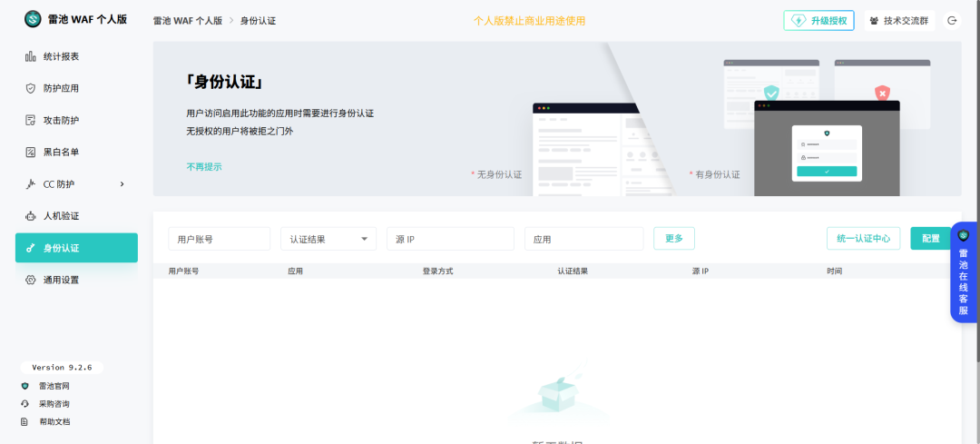Select the 黑白名单 list icon

point(30,152)
